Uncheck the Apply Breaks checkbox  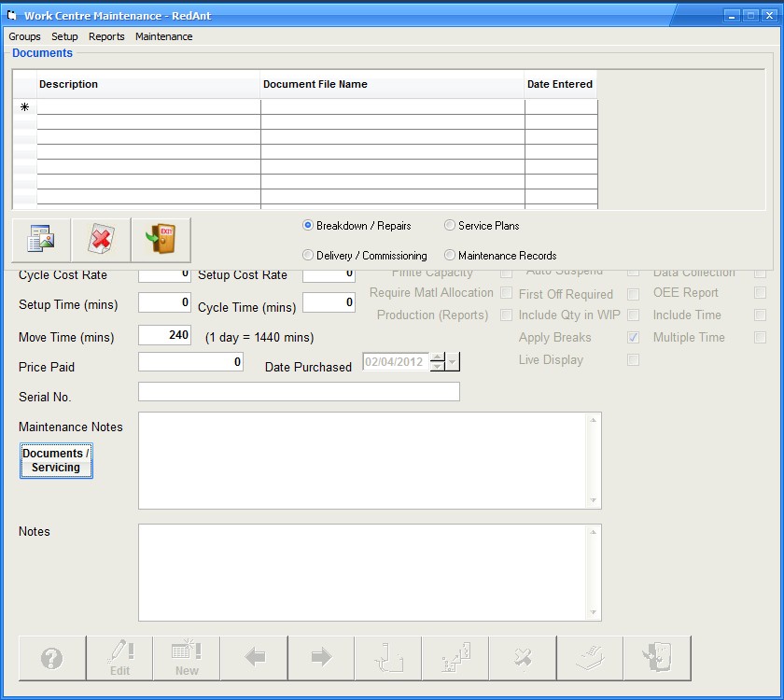tap(634, 338)
